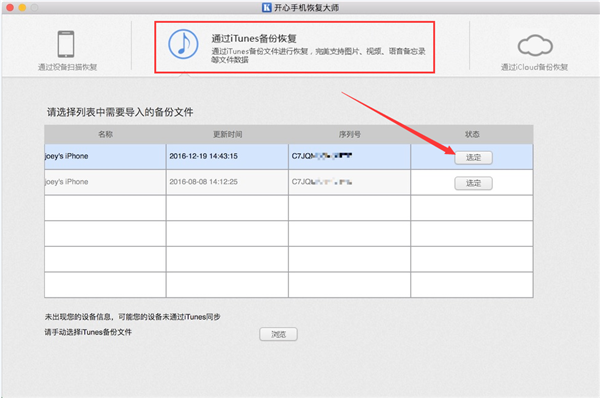600x398 pixels.
Task: Click the 请选择列表中需要导入的备份文件 heading
Action: [x=120, y=112]
